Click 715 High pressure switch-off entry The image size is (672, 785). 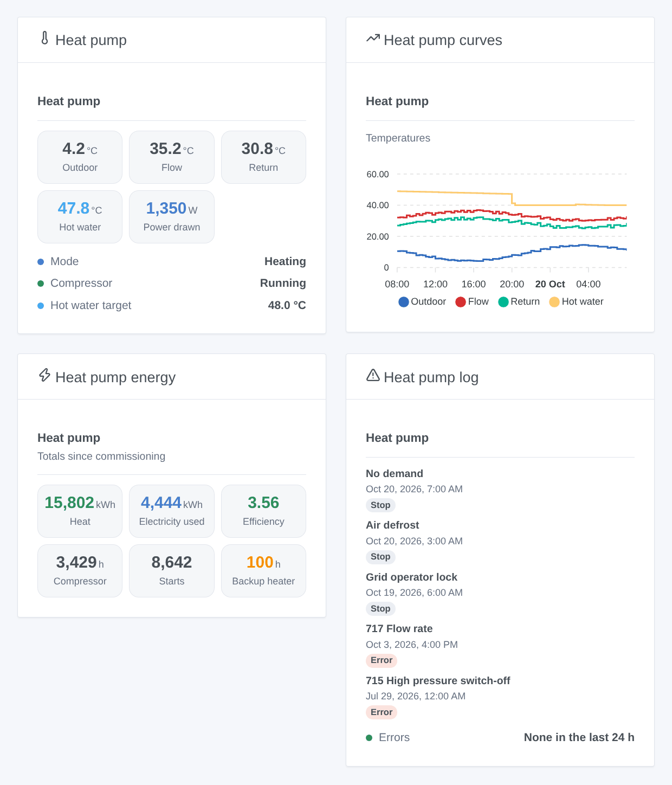[x=438, y=681]
